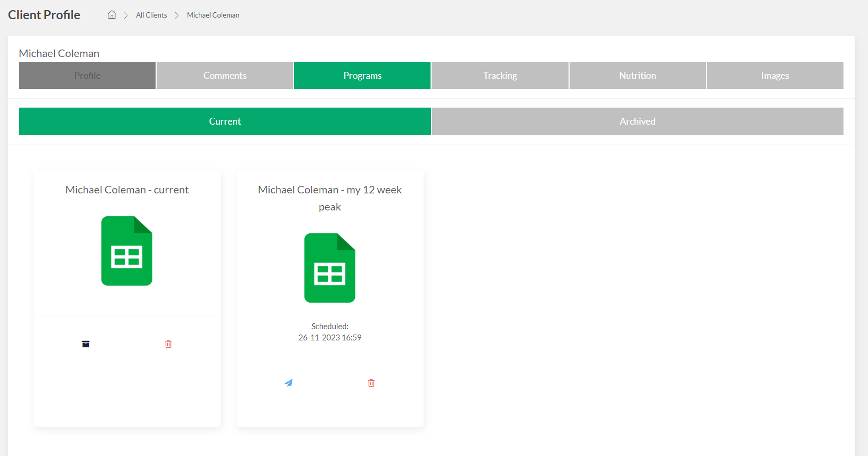Click the scheduled date 26-11-2023 16:59
868x456 pixels.
330,338
